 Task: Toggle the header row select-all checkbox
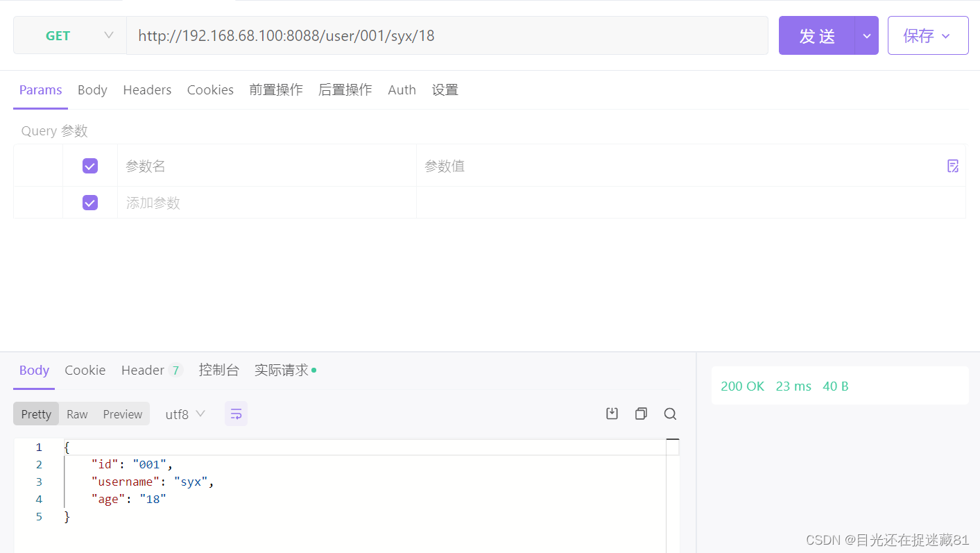pos(90,166)
